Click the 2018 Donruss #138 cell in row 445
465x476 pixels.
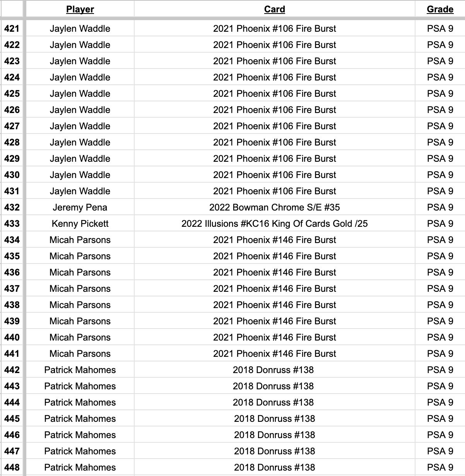point(274,419)
